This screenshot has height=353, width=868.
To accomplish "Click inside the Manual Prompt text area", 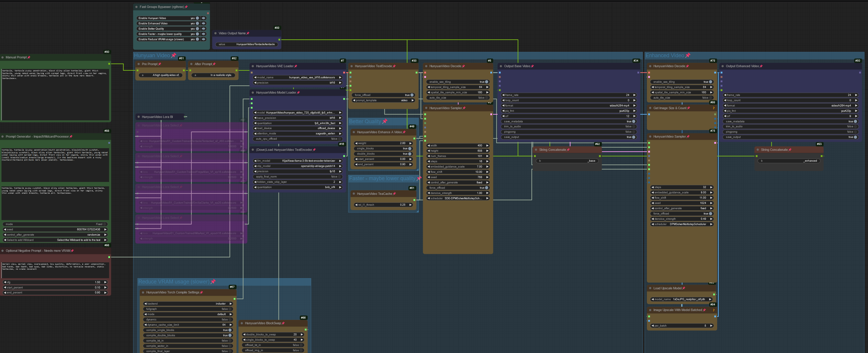I will coord(55,94).
